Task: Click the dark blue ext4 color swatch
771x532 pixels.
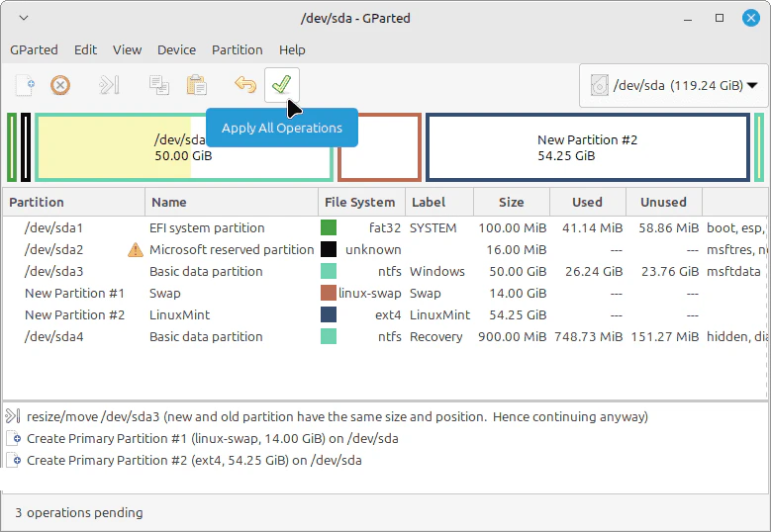Action: [x=329, y=314]
